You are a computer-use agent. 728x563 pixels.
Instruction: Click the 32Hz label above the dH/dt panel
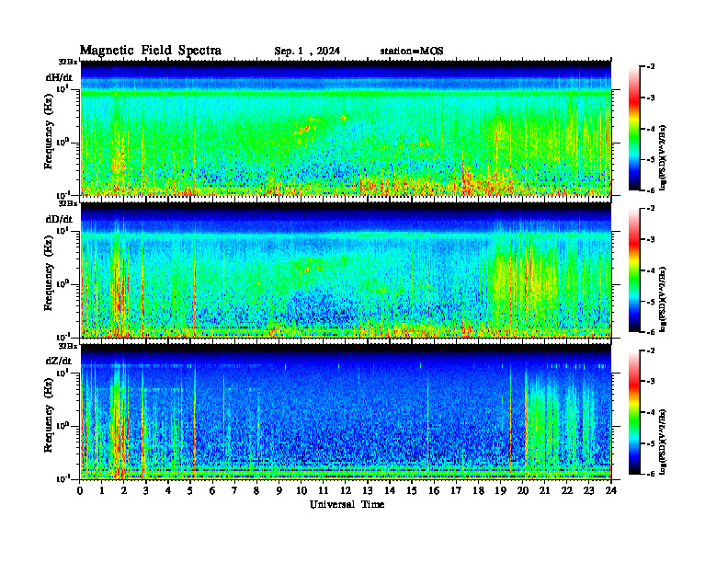pyautogui.click(x=67, y=62)
